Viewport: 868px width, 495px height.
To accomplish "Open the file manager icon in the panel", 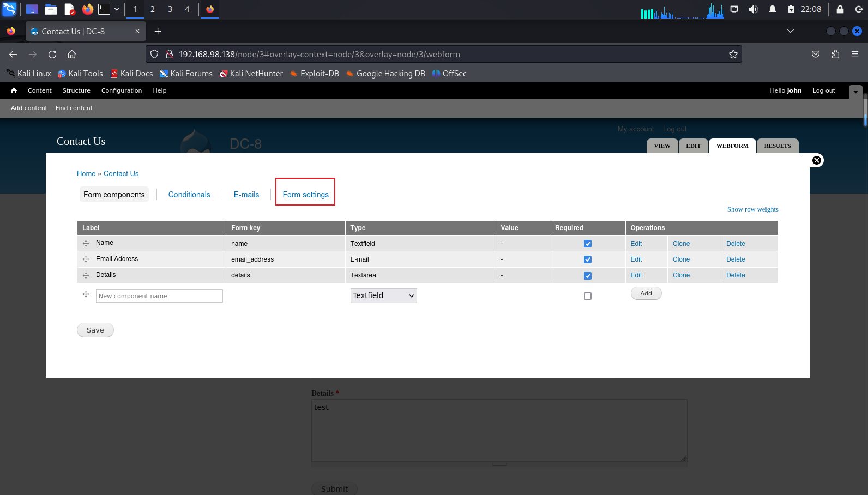I will coord(51,9).
